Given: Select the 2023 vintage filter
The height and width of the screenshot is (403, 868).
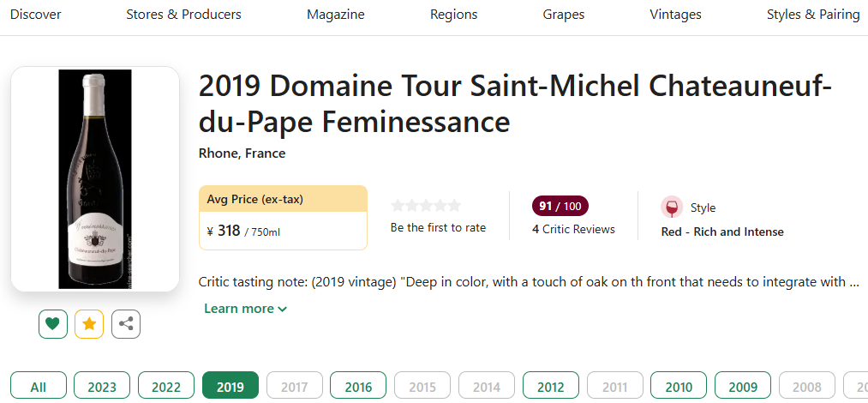Looking at the screenshot, I should click(x=103, y=387).
